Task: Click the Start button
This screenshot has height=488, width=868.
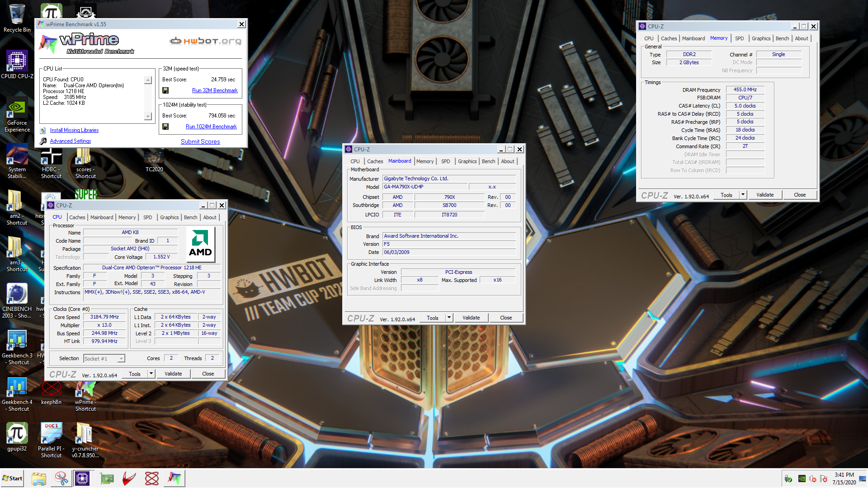Action: (13, 478)
